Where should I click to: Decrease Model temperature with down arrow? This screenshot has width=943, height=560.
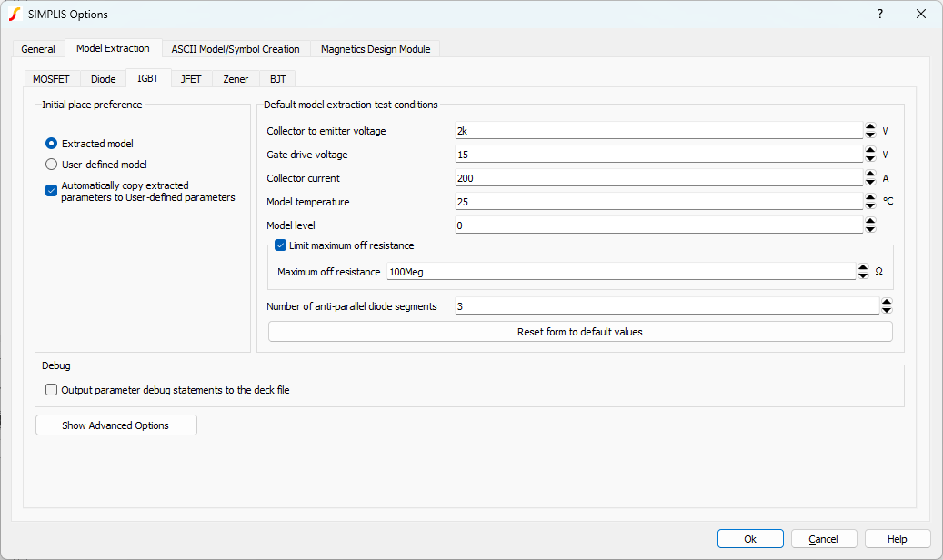pyautogui.click(x=870, y=205)
